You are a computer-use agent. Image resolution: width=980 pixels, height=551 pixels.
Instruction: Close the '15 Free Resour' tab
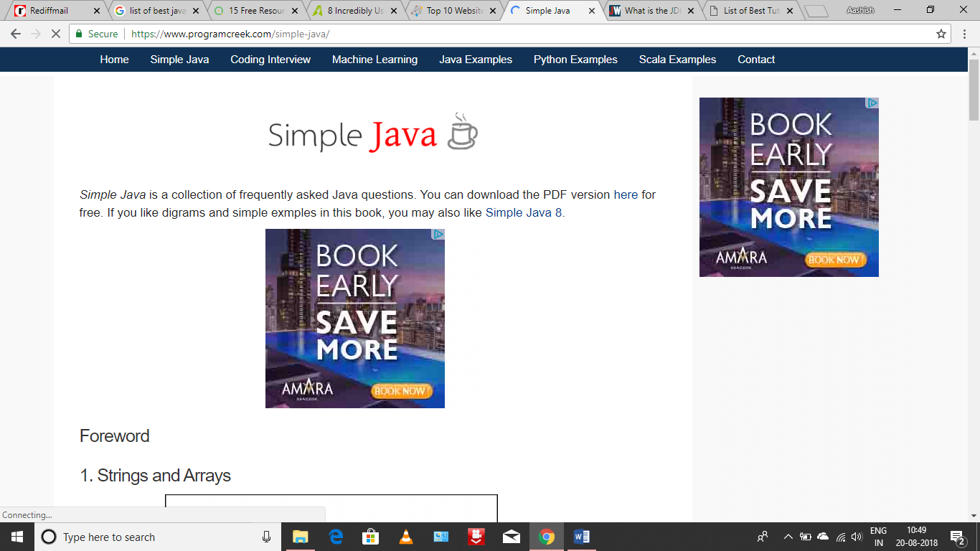[295, 11]
